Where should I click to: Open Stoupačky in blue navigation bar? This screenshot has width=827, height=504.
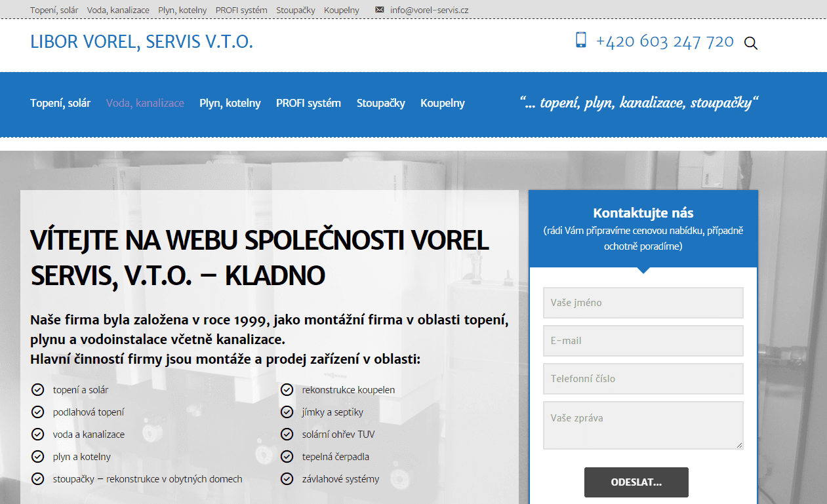381,104
